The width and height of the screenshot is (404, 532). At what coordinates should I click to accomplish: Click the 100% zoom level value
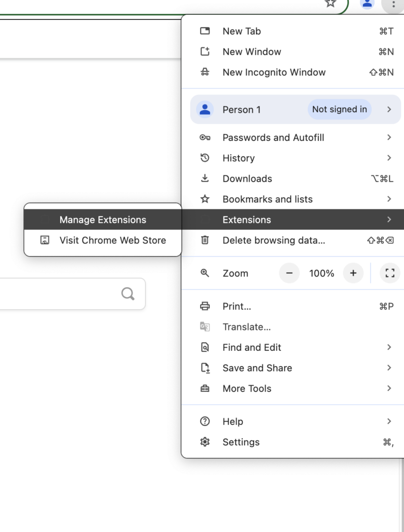[x=321, y=273]
